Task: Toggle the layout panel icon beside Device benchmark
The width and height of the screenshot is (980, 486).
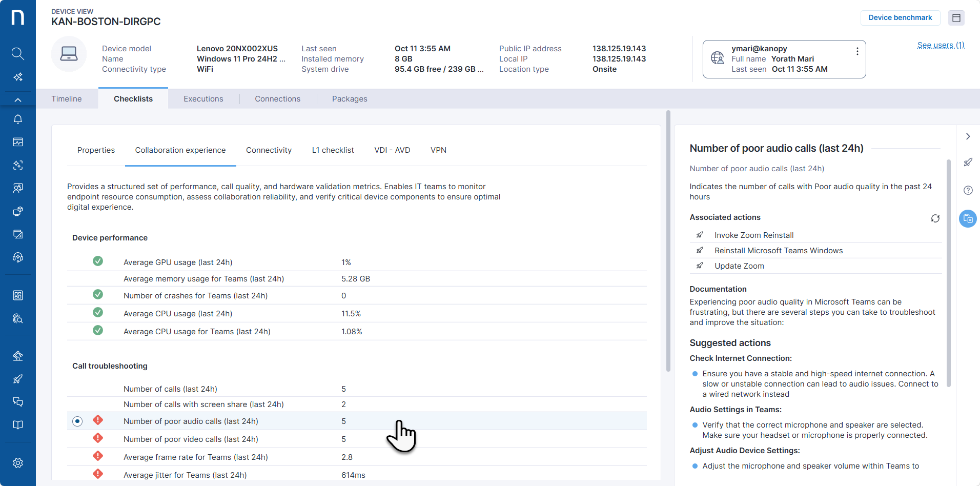Action: click(x=956, y=18)
